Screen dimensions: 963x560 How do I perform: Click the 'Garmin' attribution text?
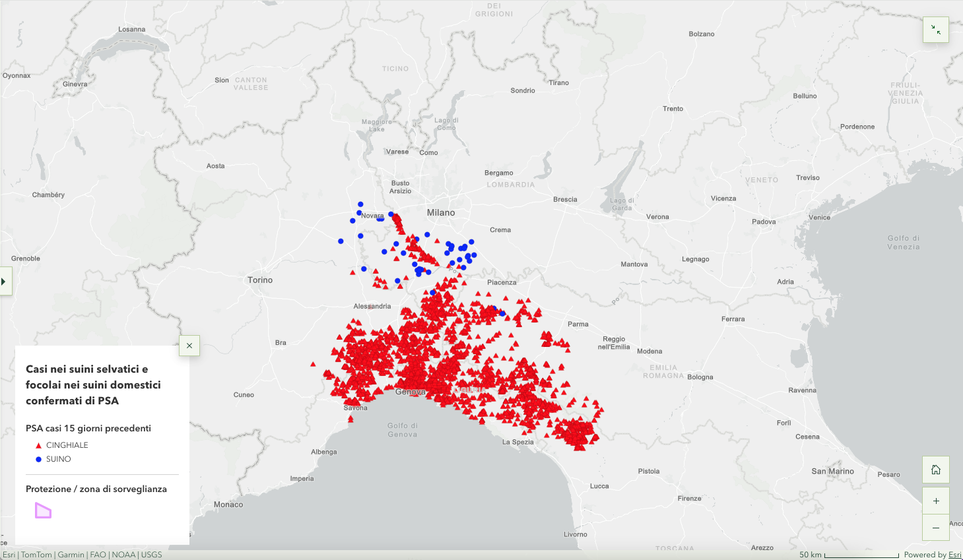tap(71, 555)
